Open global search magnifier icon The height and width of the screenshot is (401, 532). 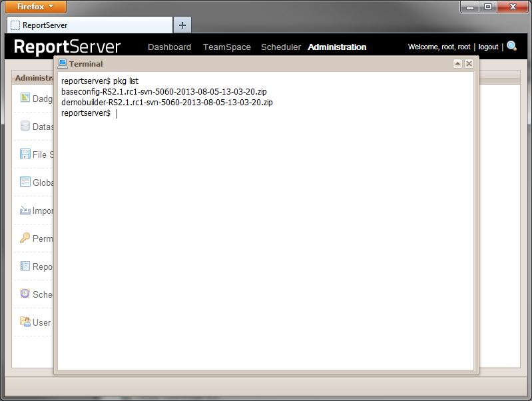[511, 46]
